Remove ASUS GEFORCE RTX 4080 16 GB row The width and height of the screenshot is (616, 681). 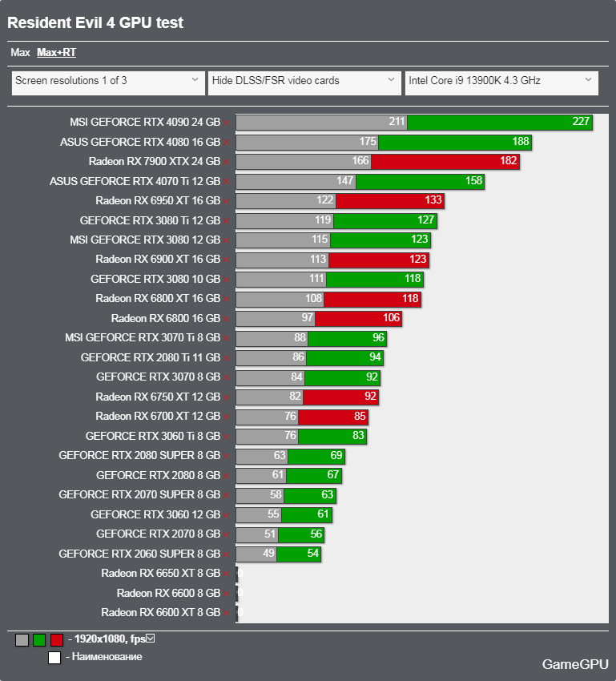pos(226,143)
